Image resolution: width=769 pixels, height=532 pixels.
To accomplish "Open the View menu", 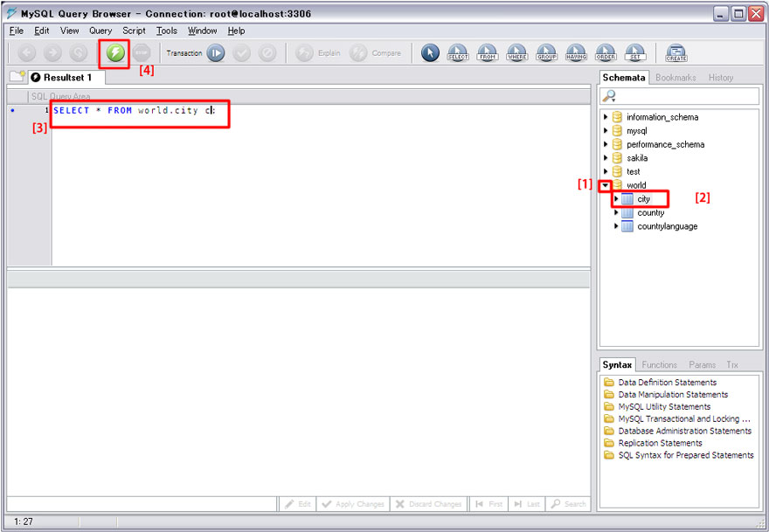I will pos(70,31).
